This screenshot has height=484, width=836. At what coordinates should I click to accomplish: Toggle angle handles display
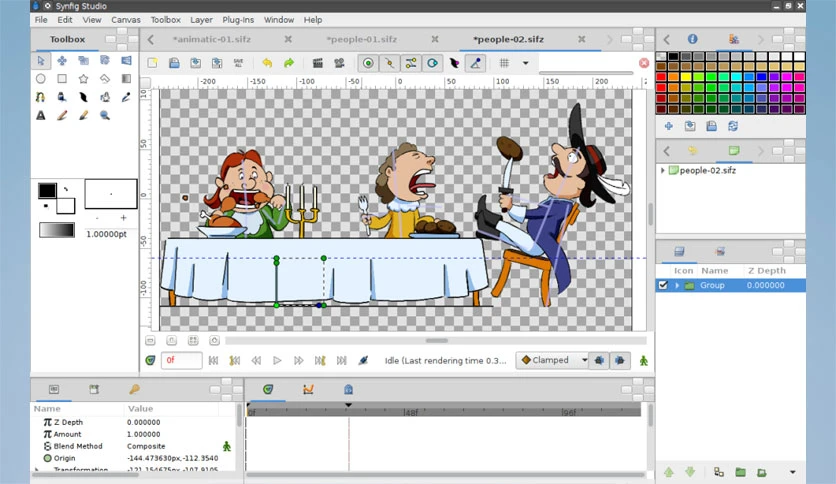(x=475, y=63)
